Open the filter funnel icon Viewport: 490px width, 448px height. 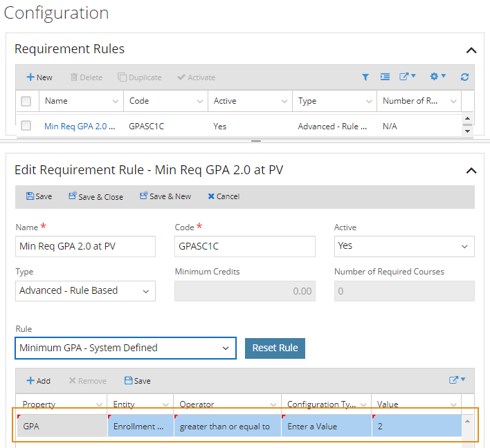point(365,77)
